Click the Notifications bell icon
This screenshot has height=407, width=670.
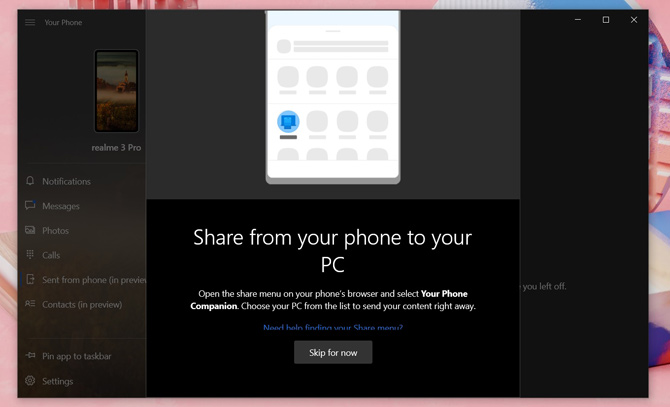coord(30,181)
